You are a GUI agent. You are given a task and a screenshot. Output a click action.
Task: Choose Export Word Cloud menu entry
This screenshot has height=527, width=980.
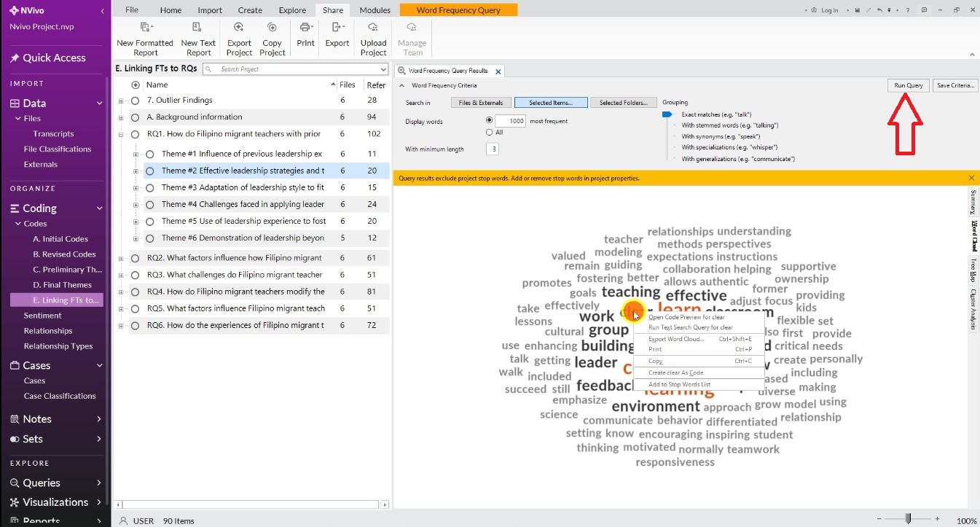[x=676, y=339]
